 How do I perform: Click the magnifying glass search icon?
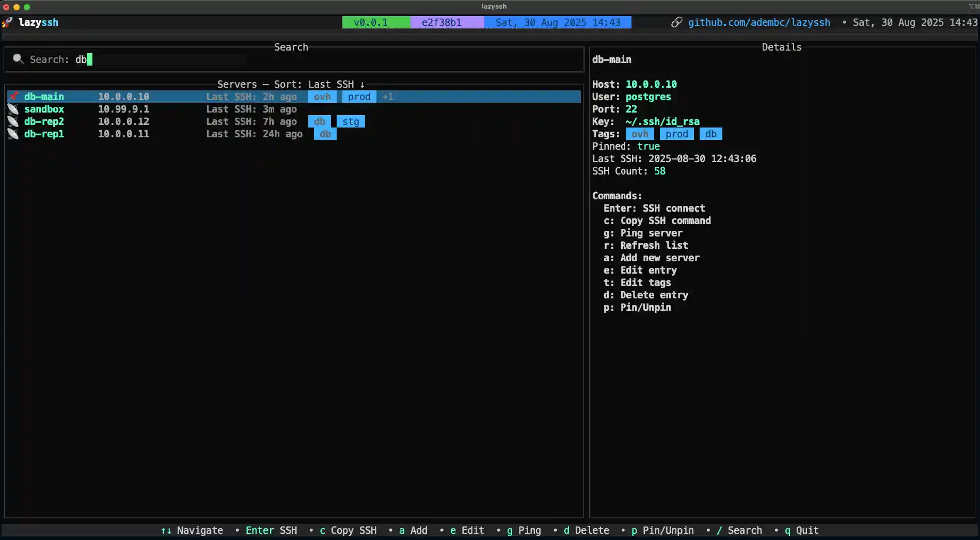(x=18, y=59)
